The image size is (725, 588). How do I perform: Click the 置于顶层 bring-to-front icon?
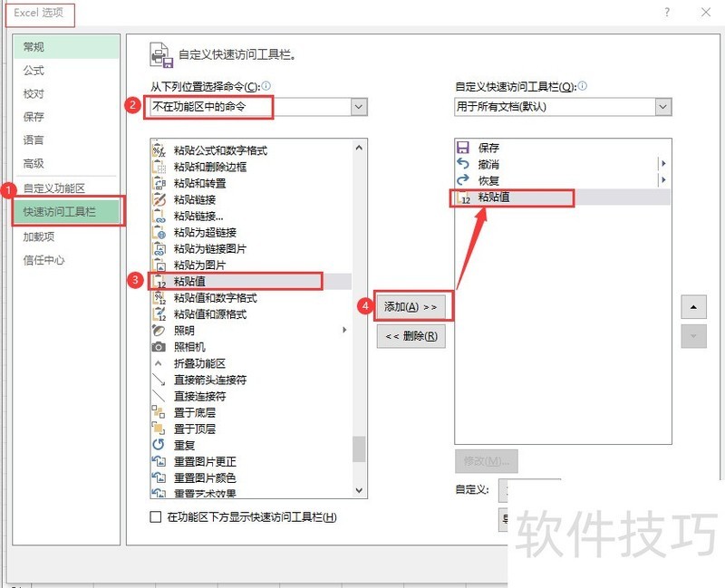pos(159,429)
